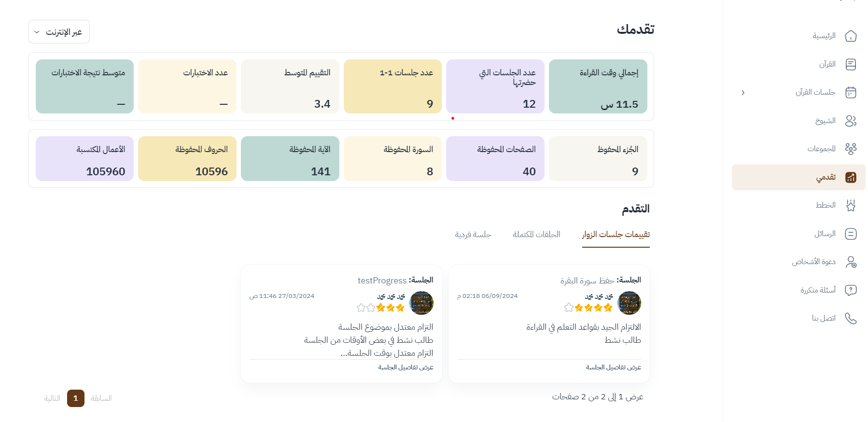Click the home icon beside الرئيسية
This screenshot has height=422, width=868.
[851, 36]
